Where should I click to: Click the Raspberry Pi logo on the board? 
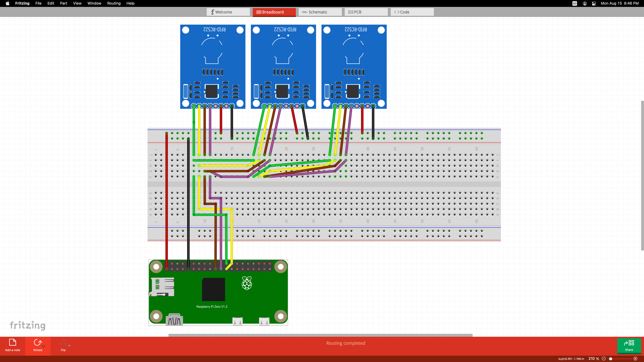click(x=247, y=283)
